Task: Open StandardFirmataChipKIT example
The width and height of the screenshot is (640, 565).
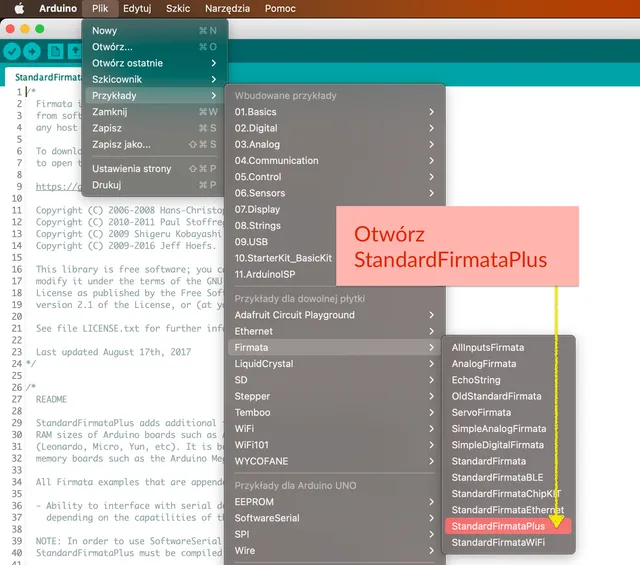Action: pyautogui.click(x=508, y=494)
